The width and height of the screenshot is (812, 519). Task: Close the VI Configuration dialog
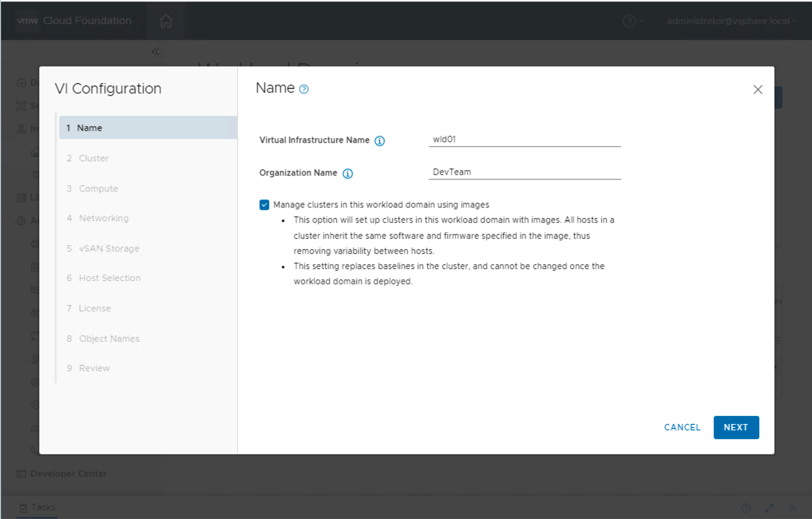click(758, 90)
